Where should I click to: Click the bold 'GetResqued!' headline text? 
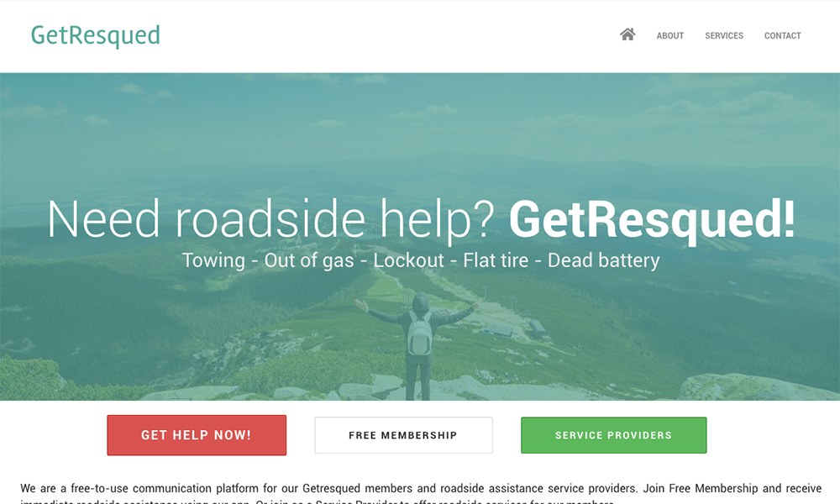pos(652,219)
